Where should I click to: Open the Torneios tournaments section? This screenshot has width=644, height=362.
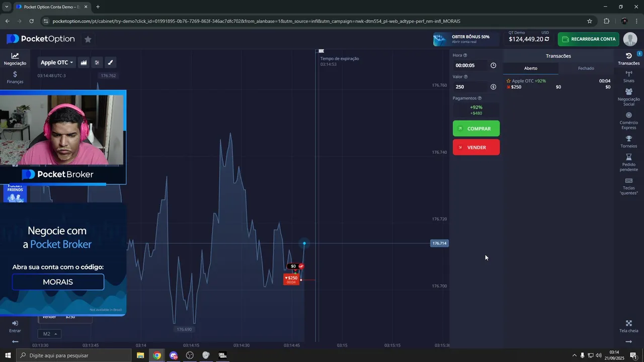click(x=629, y=142)
